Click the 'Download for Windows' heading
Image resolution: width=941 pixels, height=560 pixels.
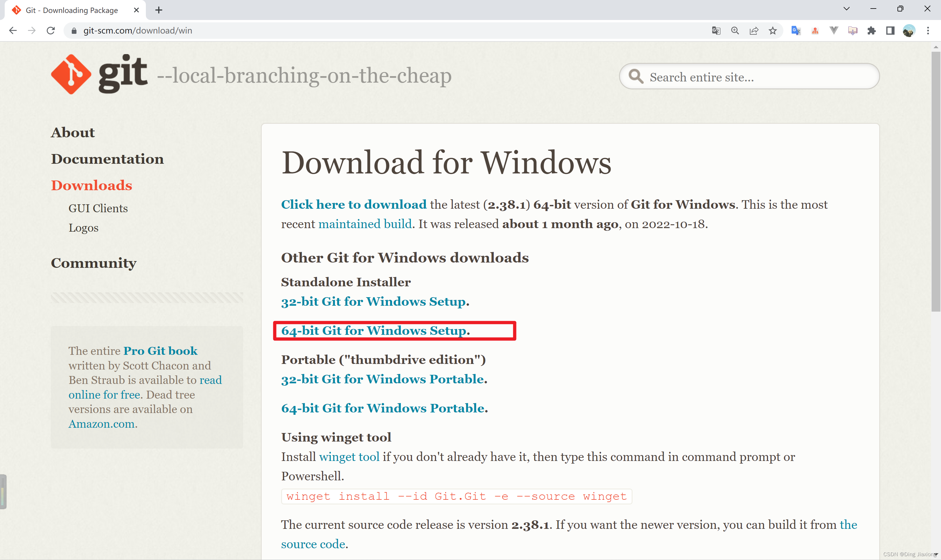coord(446,163)
